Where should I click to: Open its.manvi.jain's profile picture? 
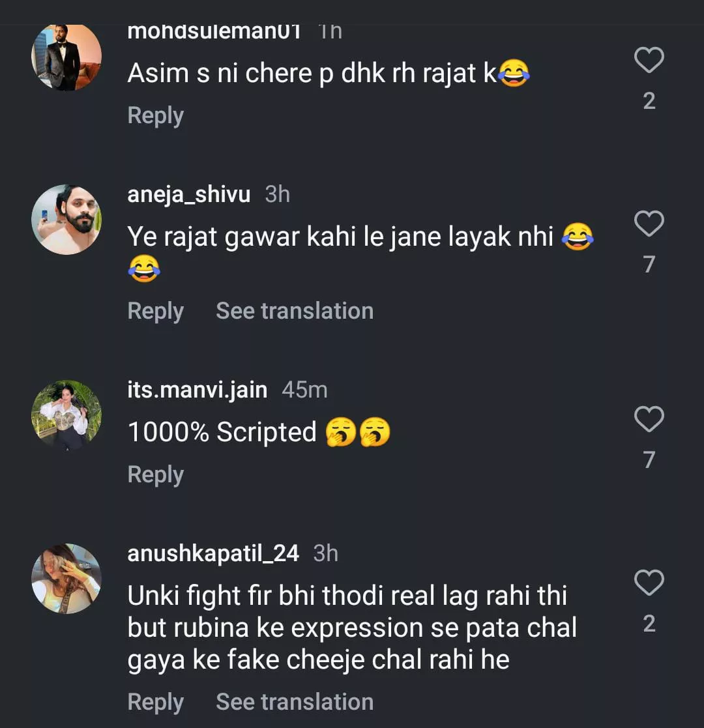click(66, 415)
